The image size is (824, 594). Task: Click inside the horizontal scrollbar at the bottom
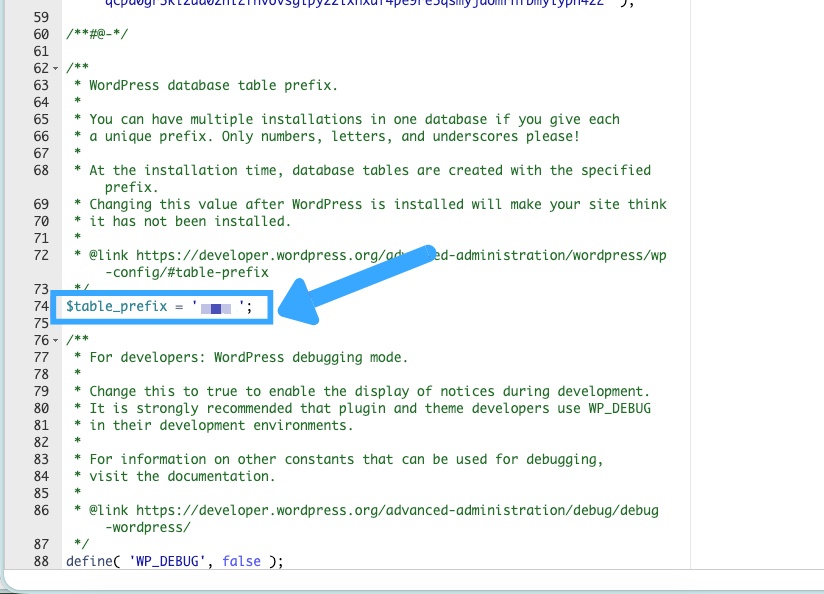(x=350, y=578)
